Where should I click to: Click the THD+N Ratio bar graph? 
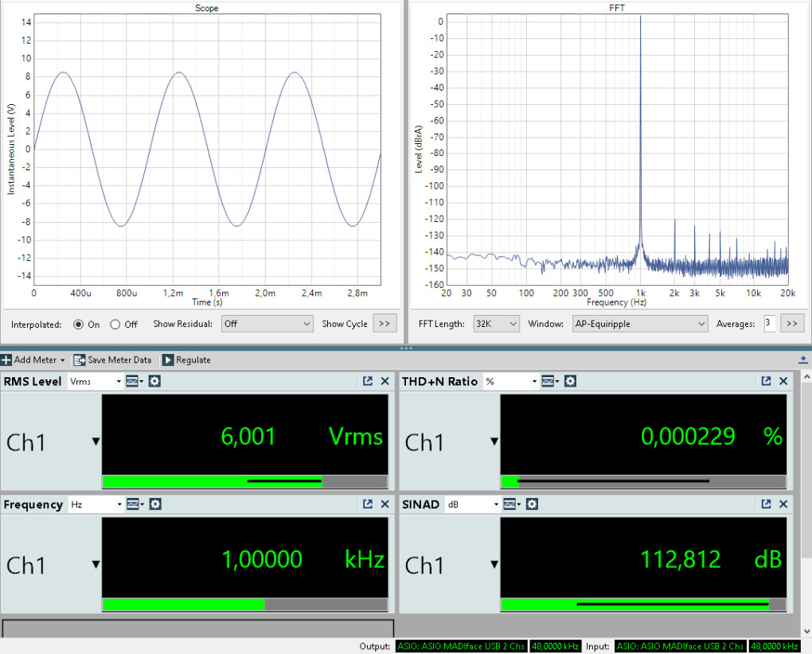[644, 481]
